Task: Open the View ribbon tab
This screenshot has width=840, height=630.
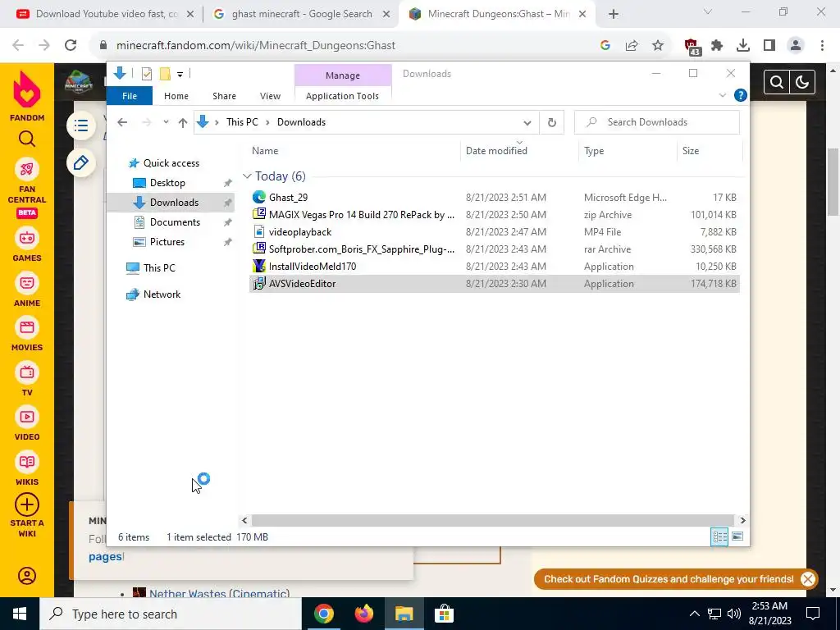Action: 270,96
